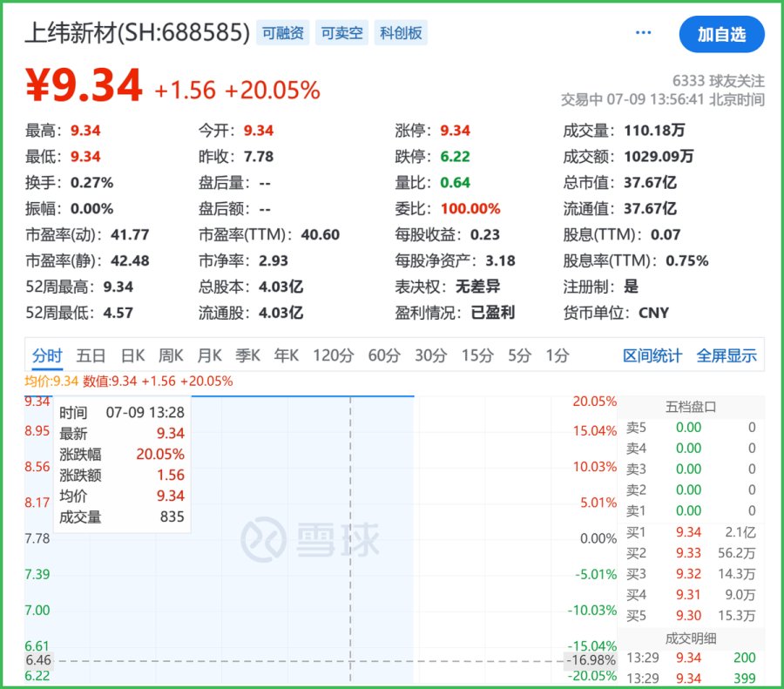Click the 市盈率(TTM) 40.60 value
Screen dimensions: 784x689
pos(320,234)
